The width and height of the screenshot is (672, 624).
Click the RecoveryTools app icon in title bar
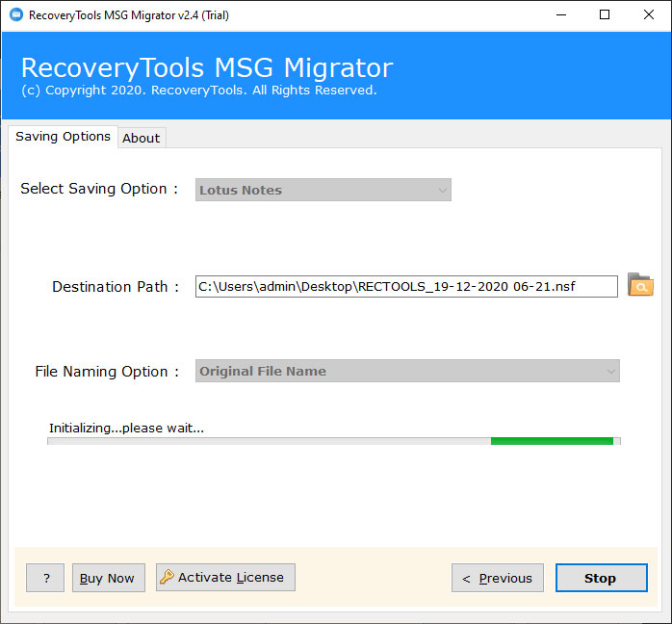[x=15, y=15]
